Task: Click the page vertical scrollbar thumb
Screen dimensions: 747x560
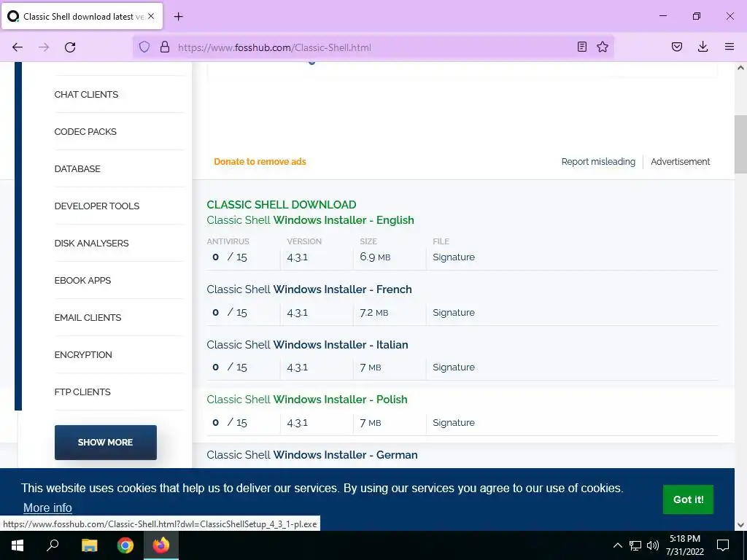Action: pyautogui.click(x=740, y=144)
